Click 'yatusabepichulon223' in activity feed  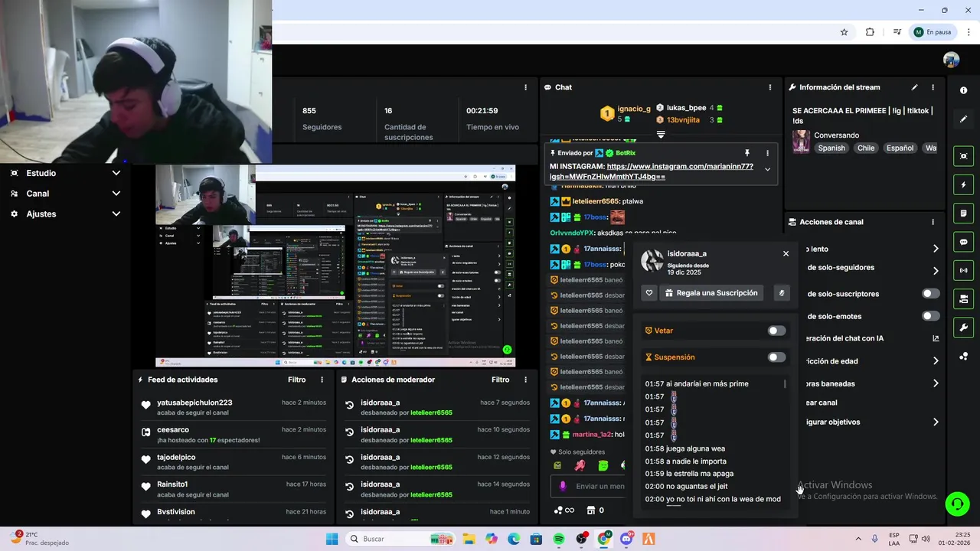[x=194, y=403]
